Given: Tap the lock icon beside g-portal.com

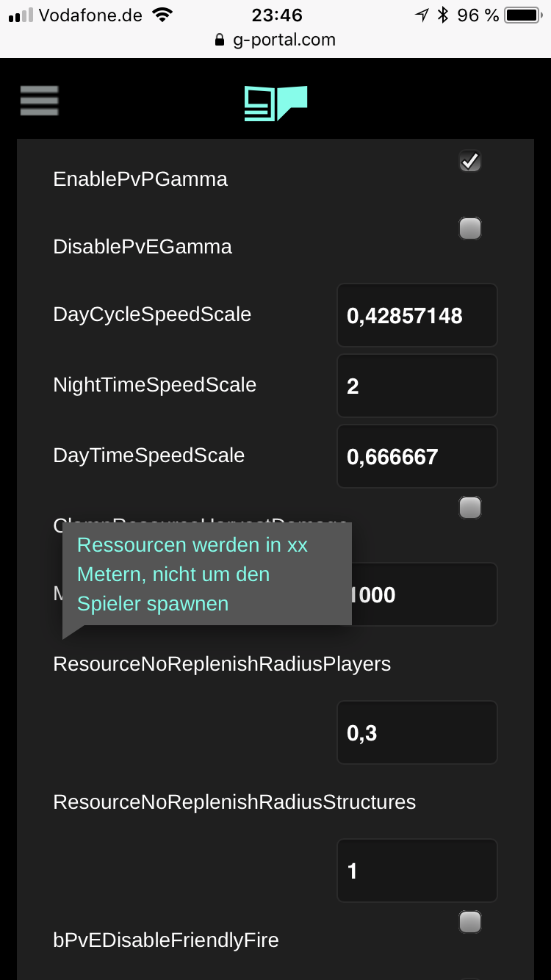Looking at the screenshot, I should tap(219, 40).
